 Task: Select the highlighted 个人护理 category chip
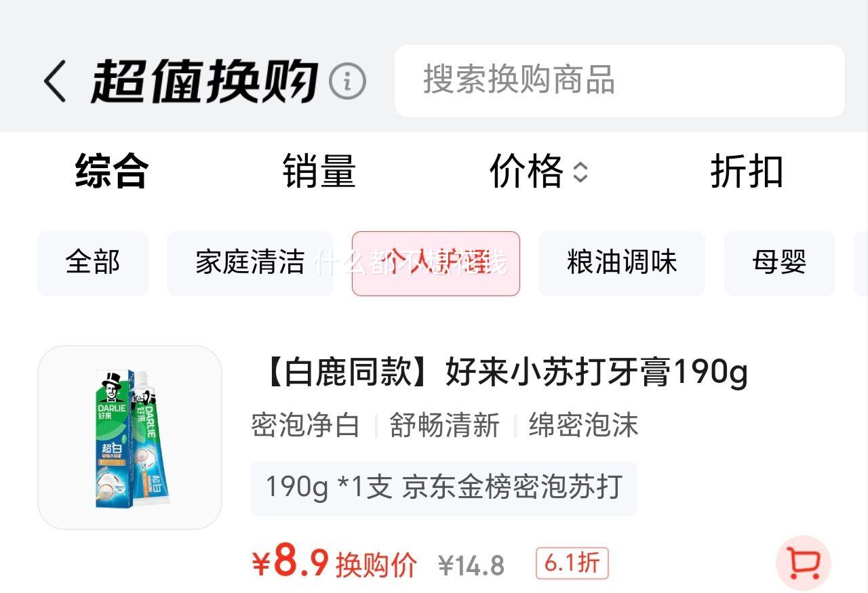point(436,263)
